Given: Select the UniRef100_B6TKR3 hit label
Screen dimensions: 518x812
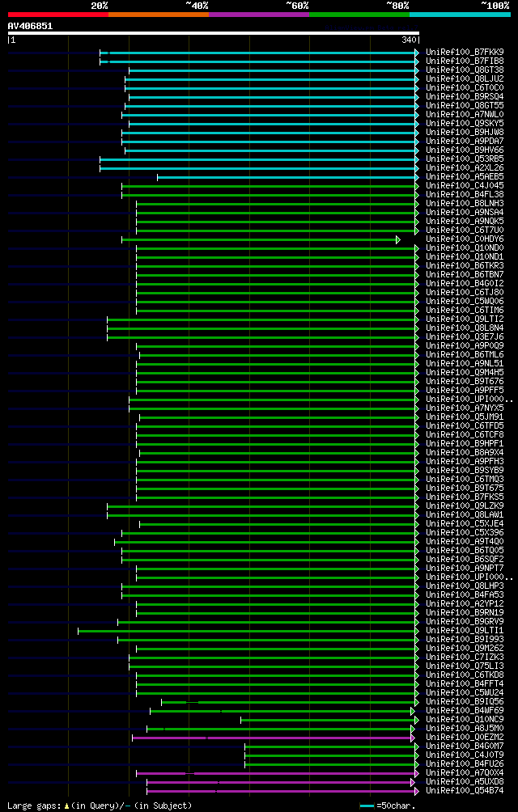Looking at the screenshot, I should click(x=465, y=265).
